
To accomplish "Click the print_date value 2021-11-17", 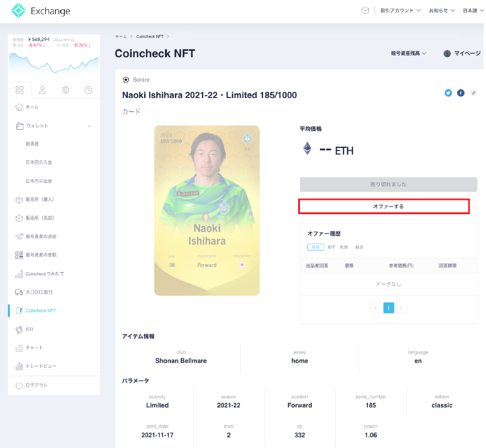I will point(158,435).
